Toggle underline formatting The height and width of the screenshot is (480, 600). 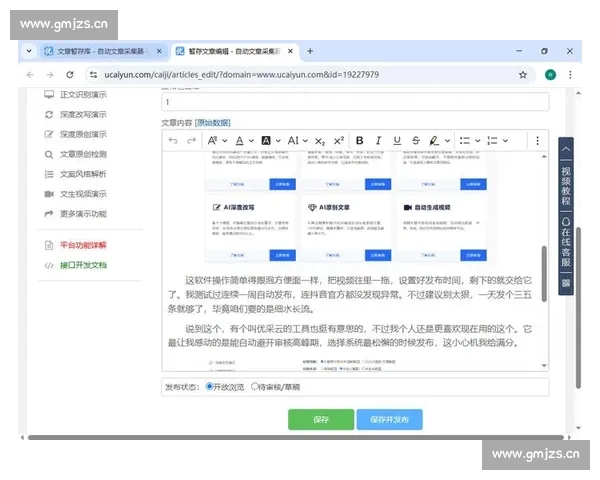click(397, 141)
